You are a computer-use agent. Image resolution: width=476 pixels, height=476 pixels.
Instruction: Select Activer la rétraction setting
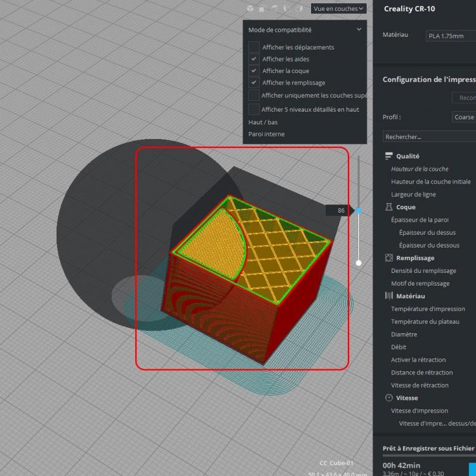(418, 360)
